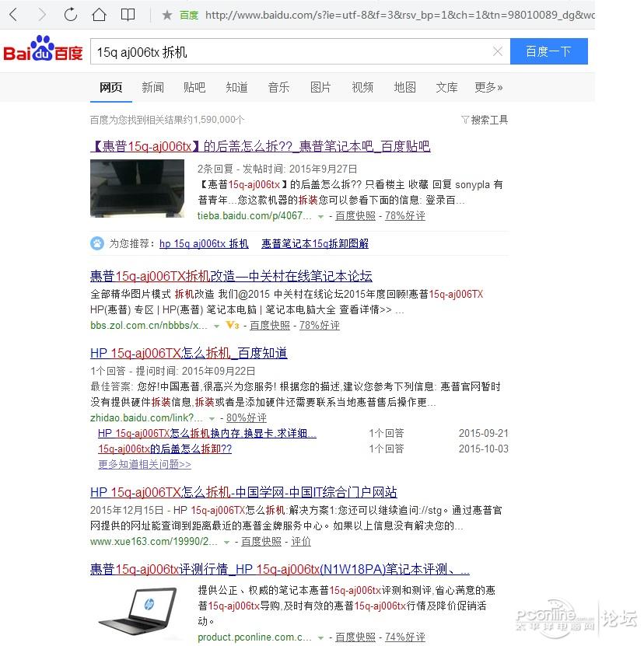The width and height of the screenshot is (644, 646).
Task: Open the 地图 tab
Action: click(x=405, y=87)
